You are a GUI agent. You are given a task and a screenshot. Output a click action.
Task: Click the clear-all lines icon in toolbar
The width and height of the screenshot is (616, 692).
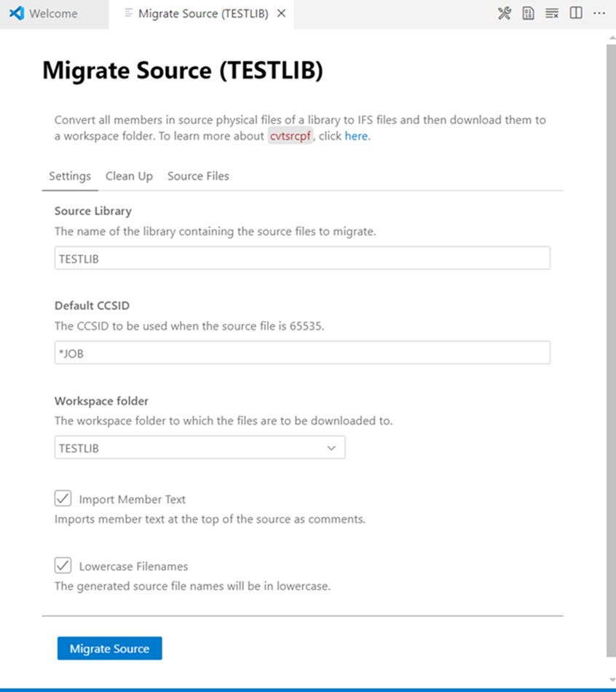(x=552, y=13)
